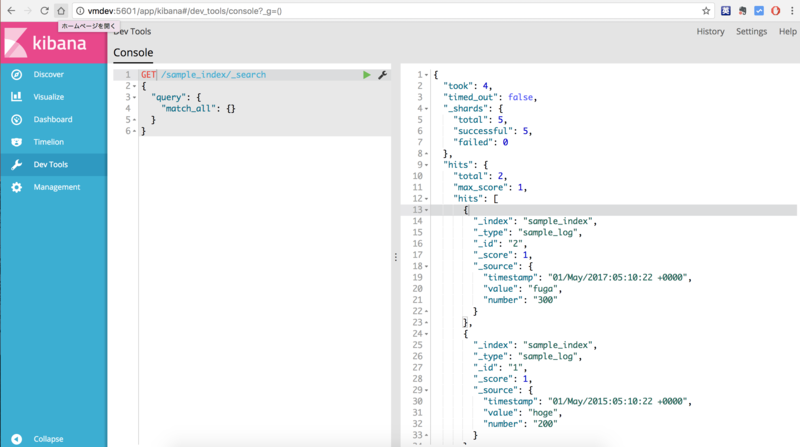
Task: Run the request with green play button
Action: (366, 75)
